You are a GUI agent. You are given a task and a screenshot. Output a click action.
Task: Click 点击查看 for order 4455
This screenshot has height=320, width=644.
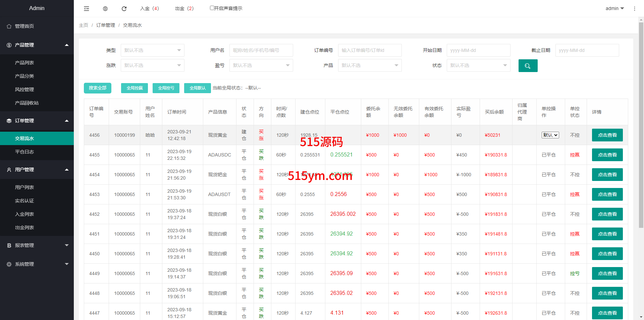[607, 155]
